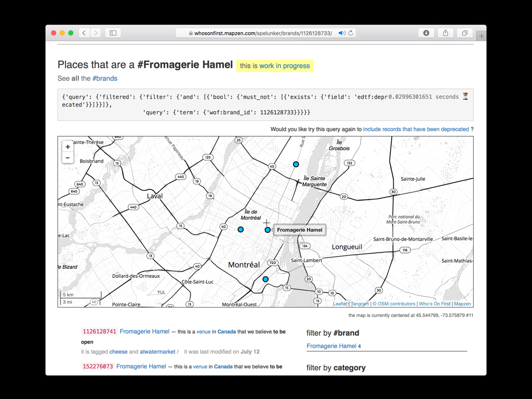
Task: Zoom in on the map
Action: point(68,147)
